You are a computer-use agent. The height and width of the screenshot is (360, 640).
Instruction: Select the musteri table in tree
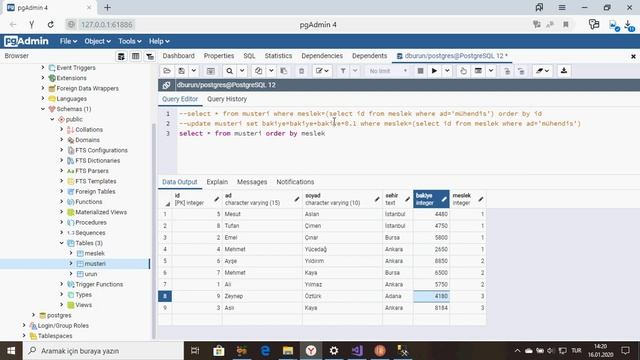point(95,264)
